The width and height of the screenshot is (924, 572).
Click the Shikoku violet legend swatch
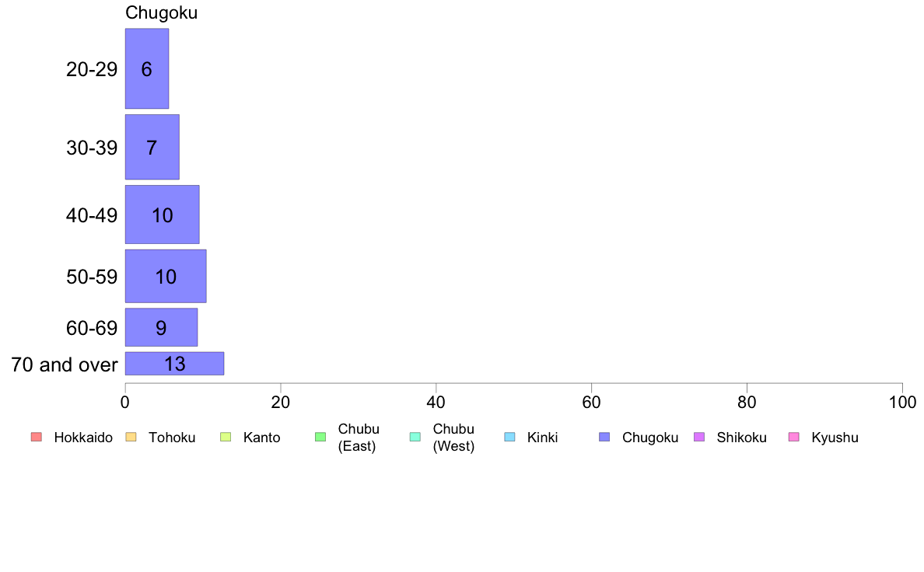699,437
